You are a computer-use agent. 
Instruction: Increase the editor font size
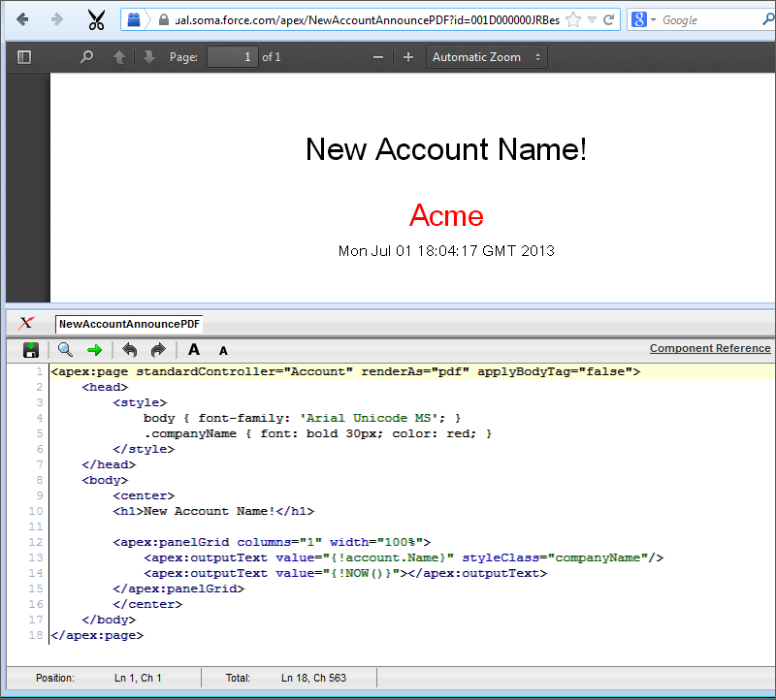pos(194,350)
